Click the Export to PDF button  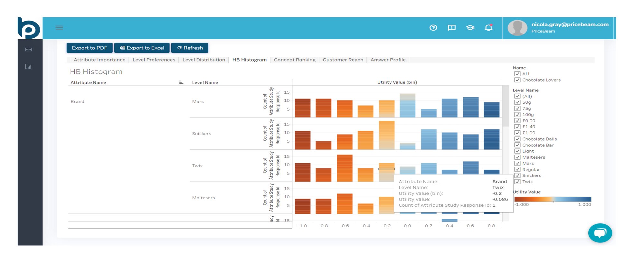[90, 48]
